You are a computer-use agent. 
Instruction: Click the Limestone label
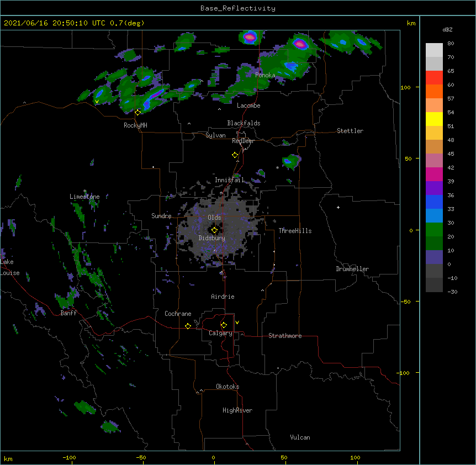coord(84,197)
